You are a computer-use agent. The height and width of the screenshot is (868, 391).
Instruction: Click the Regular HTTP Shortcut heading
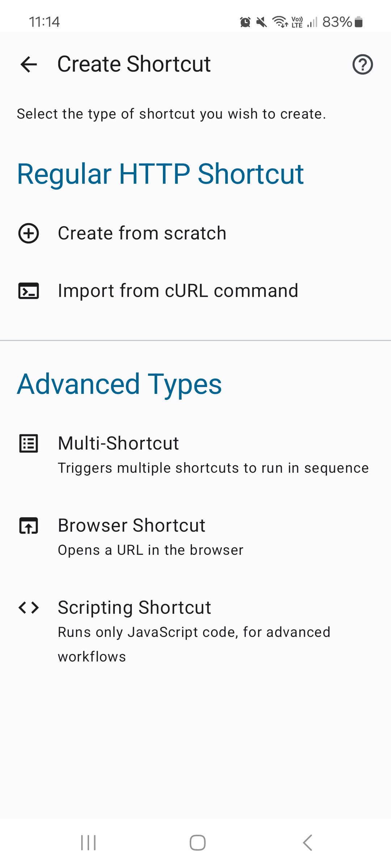pos(161,174)
